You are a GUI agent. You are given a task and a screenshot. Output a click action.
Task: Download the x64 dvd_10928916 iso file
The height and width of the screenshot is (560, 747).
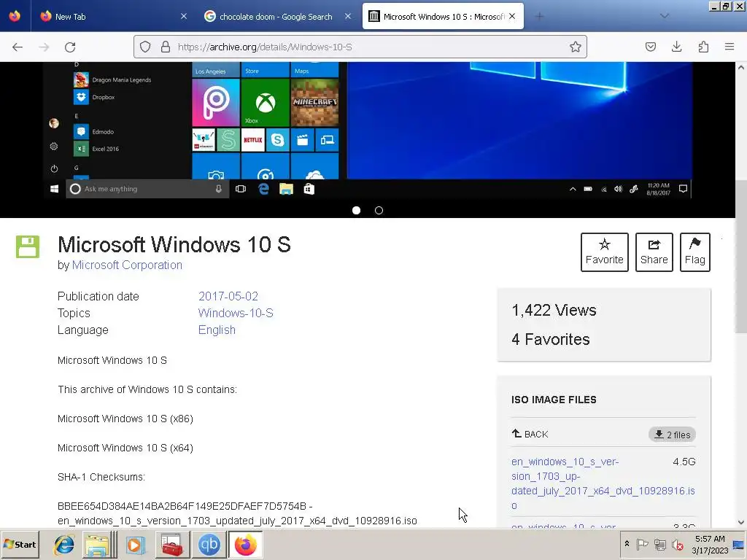point(603,483)
